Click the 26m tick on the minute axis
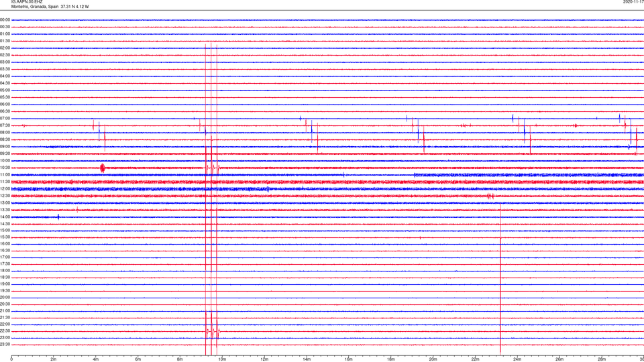 (x=559, y=359)
